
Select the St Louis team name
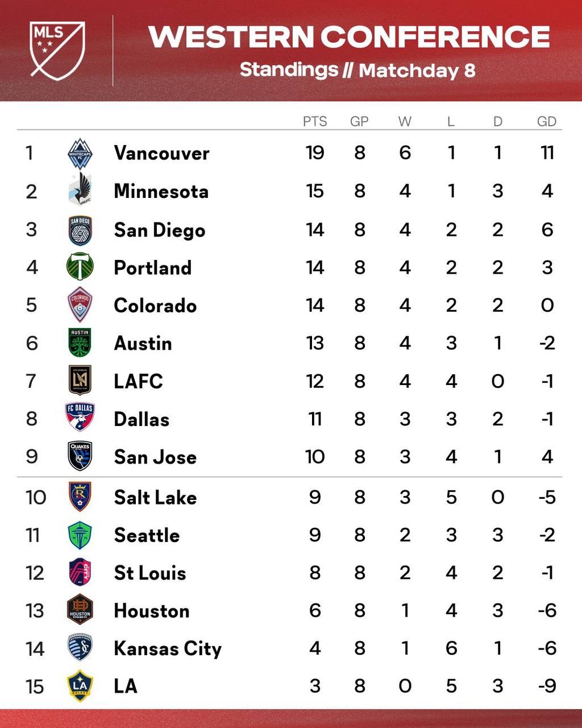click(x=150, y=573)
